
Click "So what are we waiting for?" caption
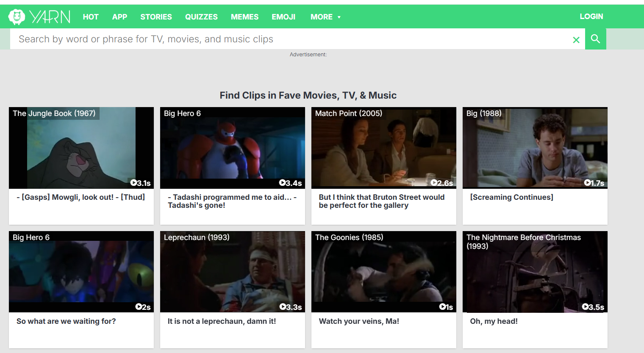[x=66, y=321]
